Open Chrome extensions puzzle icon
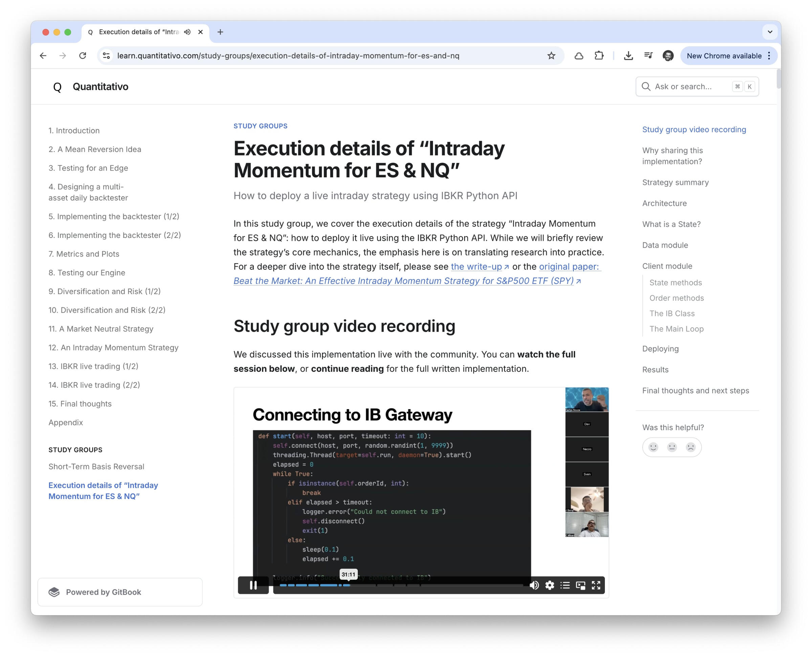The height and width of the screenshot is (656, 812). tap(598, 56)
